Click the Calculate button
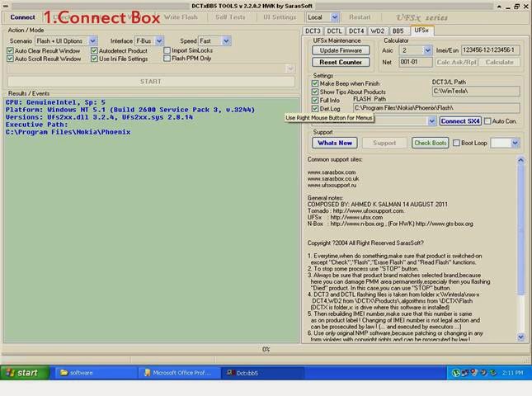The height and width of the screenshot is (396, 532). [x=499, y=62]
